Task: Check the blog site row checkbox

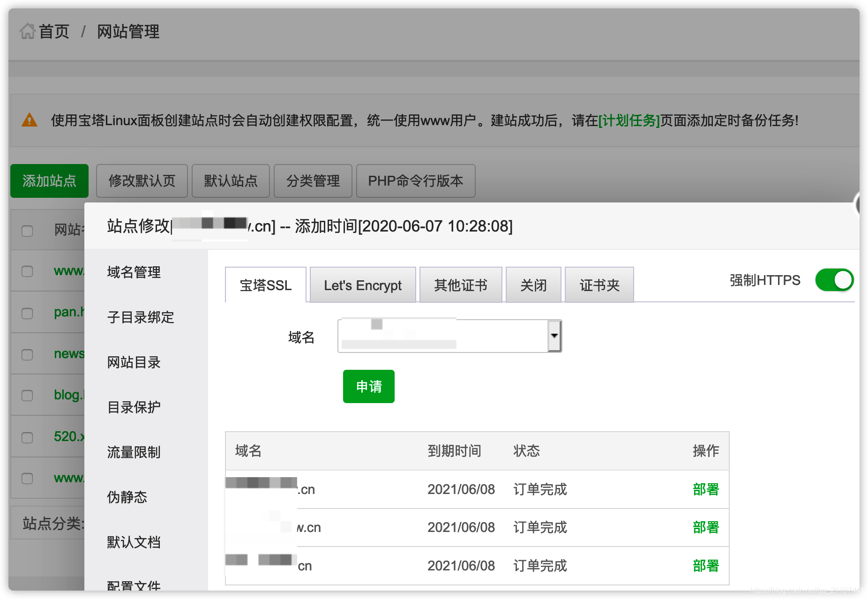Action: click(27, 396)
